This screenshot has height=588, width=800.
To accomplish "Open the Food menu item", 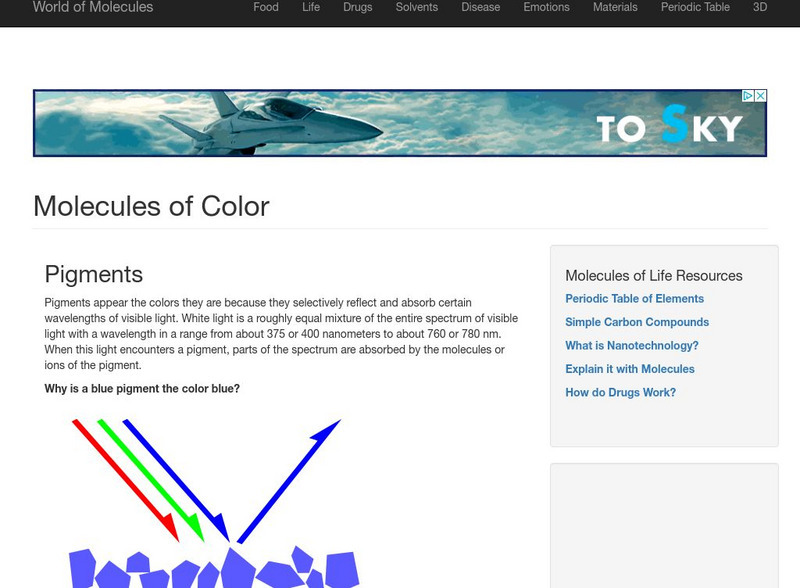I will [x=266, y=8].
